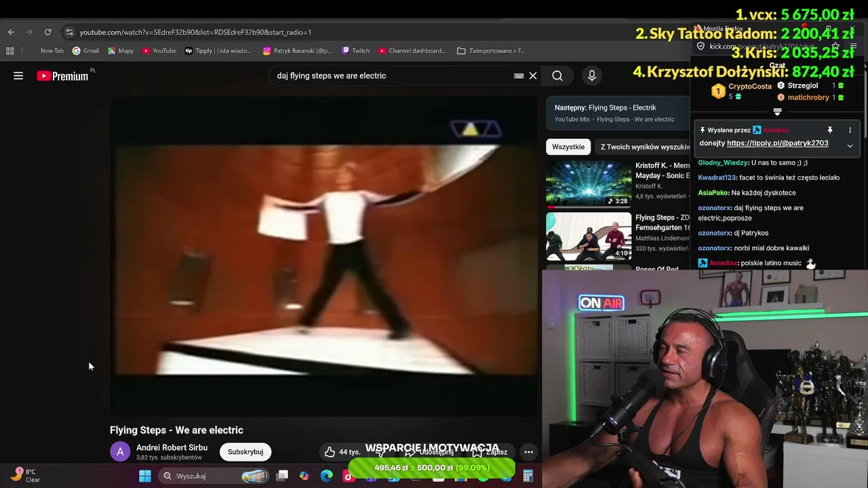Open the Calculator app from the taskbar
Screen dimensions: 868x488
coord(528,476)
